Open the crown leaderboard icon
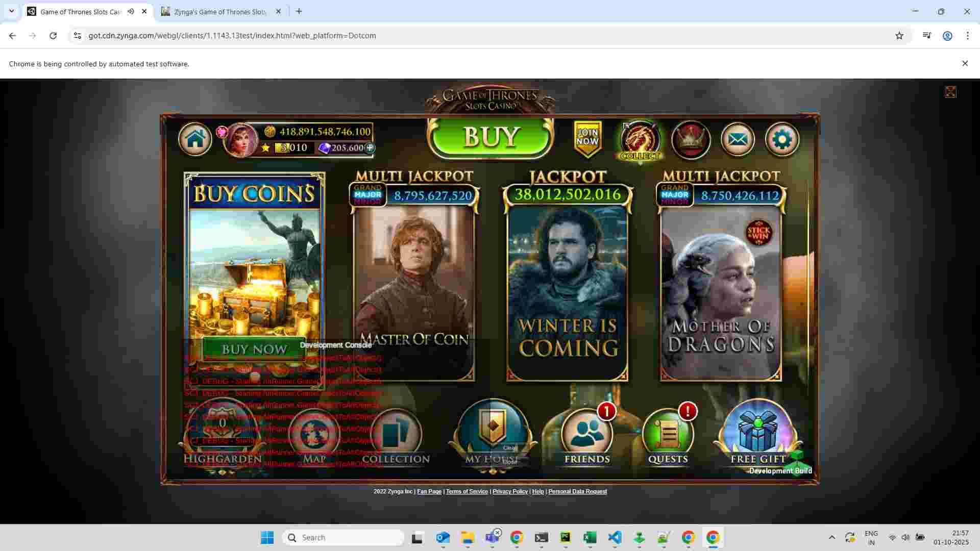 point(691,139)
